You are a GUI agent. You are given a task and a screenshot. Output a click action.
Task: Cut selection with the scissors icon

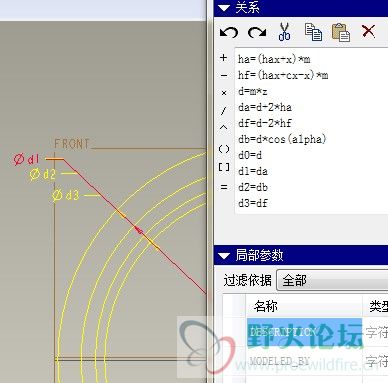pyautogui.click(x=284, y=32)
